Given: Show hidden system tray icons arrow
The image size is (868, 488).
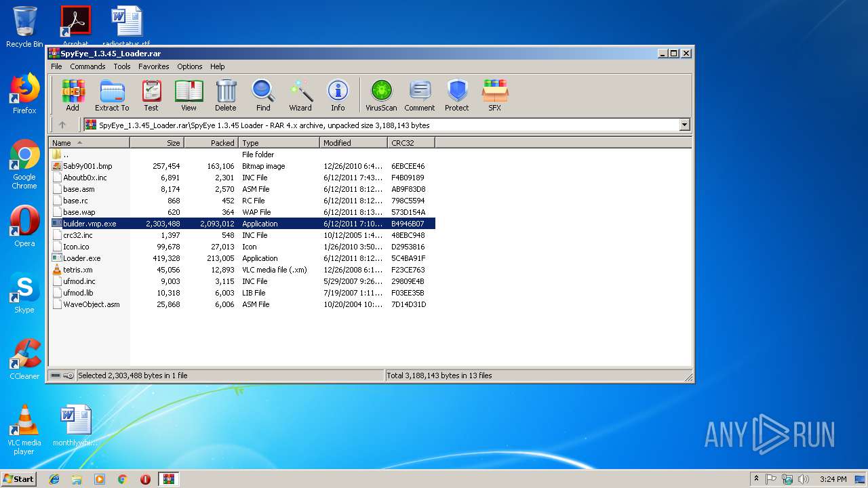Looking at the screenshot, I should [x=756, y=479].
